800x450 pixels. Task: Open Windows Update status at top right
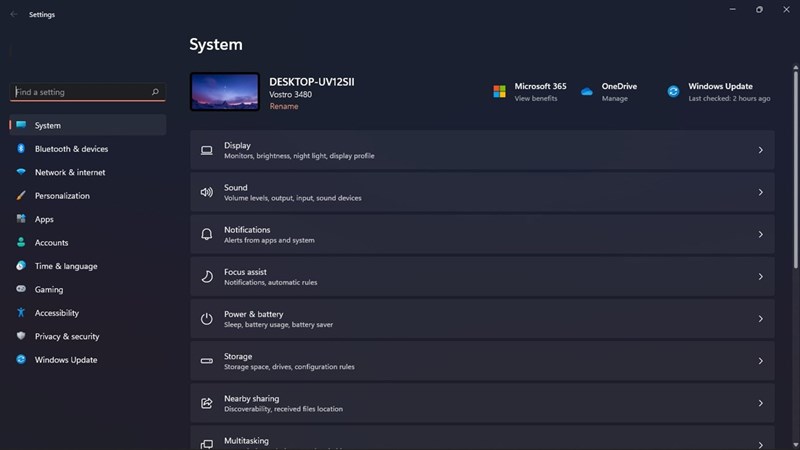coord(720,92)
